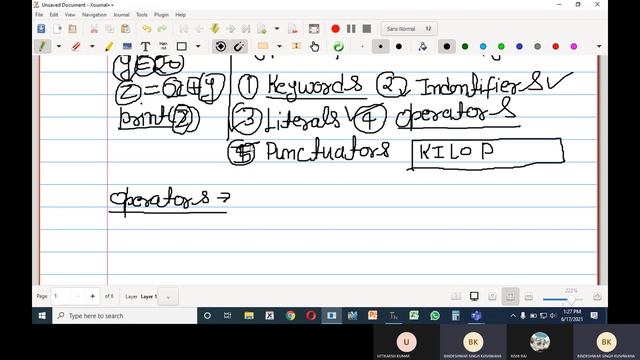Click the page number input field
The image size is (640, 360).
point(60,296)
